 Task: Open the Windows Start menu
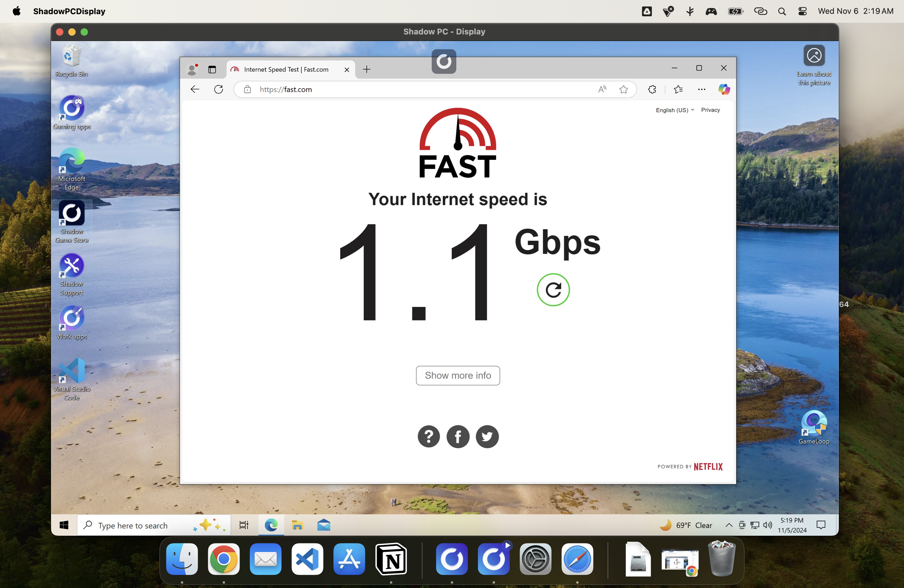pos(64,525)
